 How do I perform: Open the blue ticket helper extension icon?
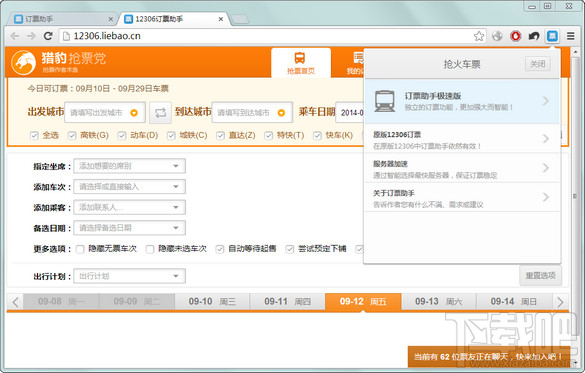[552, 36]
